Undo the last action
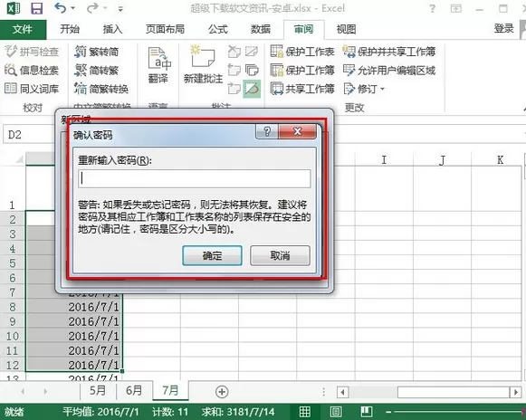Image resolution: width=526 pixels, height=420 pixels. pyautogui.click(x=61, y=8)
